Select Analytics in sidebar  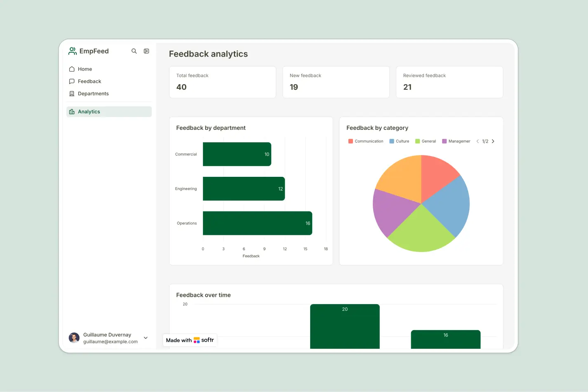[109, 112]
